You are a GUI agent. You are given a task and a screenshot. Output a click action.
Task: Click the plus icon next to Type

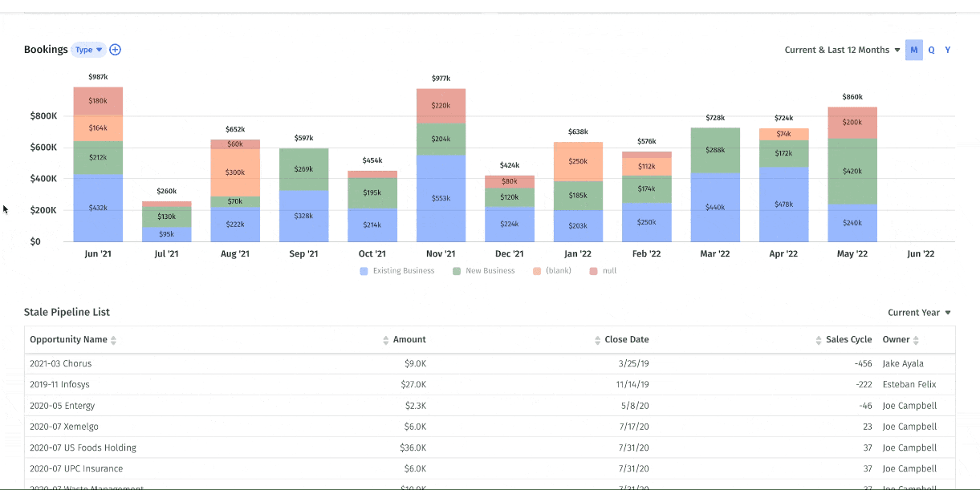pyautogui.click(x=115, y=50)
